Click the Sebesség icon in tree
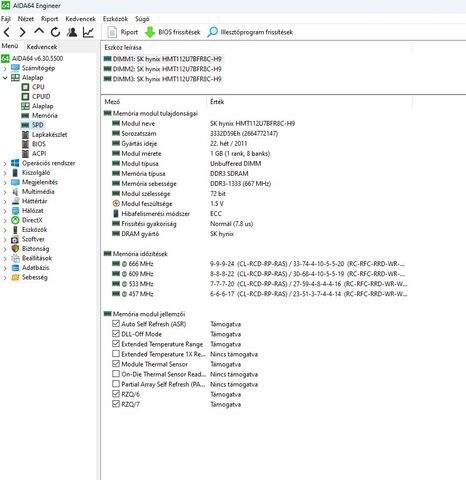The width and height of the screenshot is (466, 480). click(x=15, y=277)
